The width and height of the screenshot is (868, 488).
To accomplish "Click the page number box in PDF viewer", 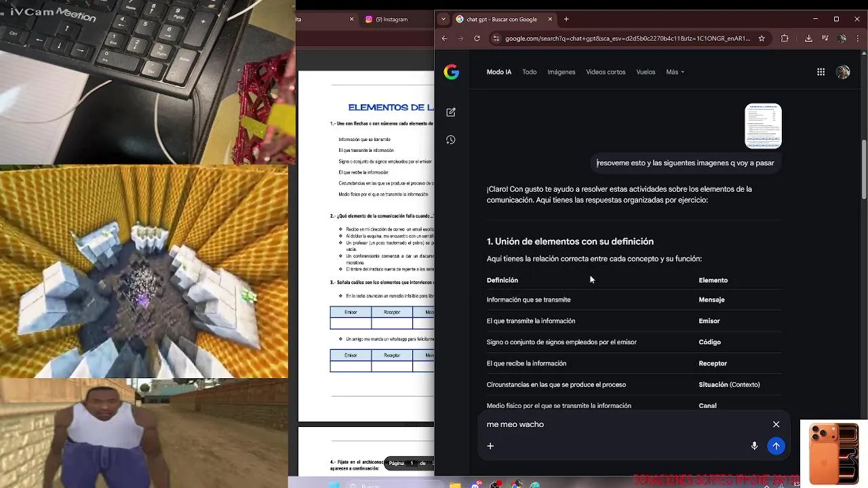I will click(411, 463).
